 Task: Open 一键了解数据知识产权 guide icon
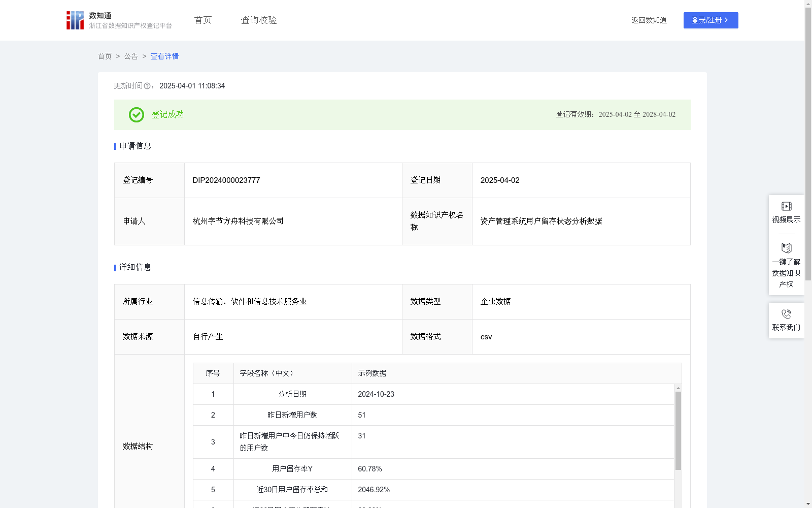(x=786, y=248)
